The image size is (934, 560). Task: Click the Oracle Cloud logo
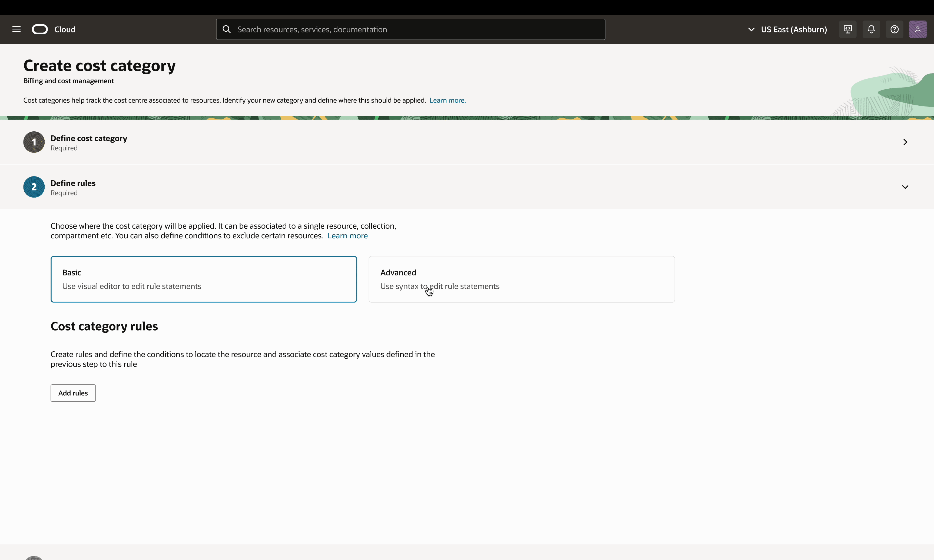coord(40,29)
